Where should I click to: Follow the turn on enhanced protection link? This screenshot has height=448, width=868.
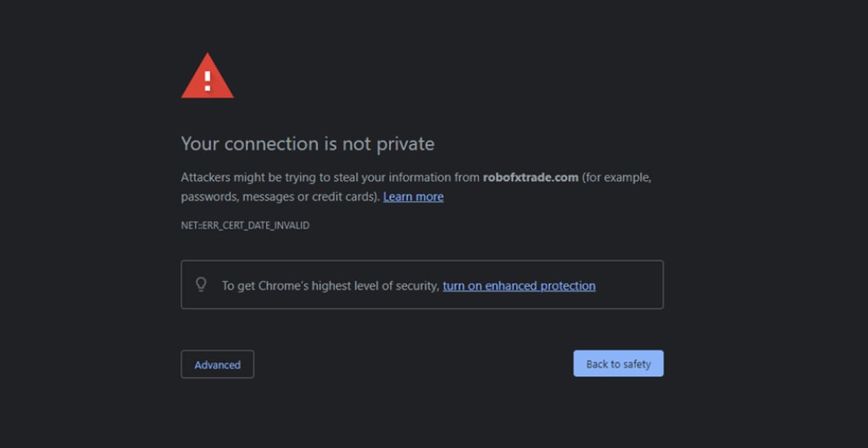click(520, 286)
